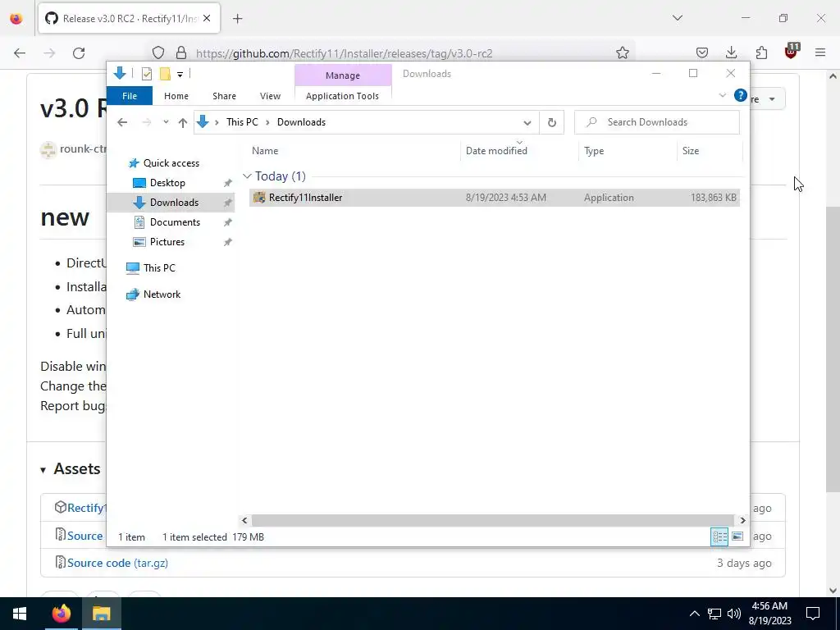Select the Application Tools tab

(x=342, y=96)
